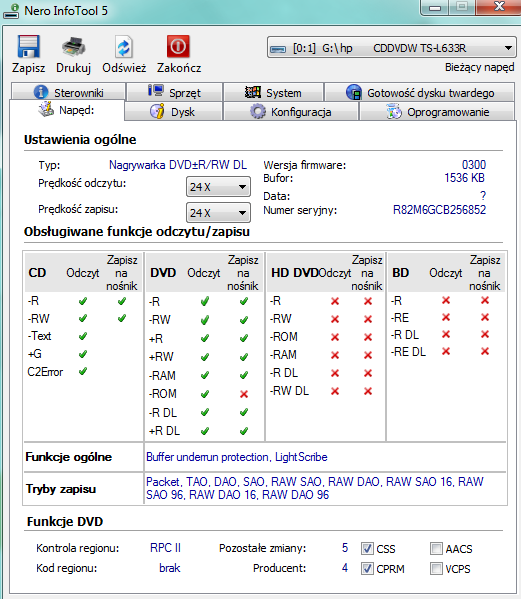The height and width of the screenshot is (599, 521).
Task: Open the current drive selector dropdown
Action: 392,48
